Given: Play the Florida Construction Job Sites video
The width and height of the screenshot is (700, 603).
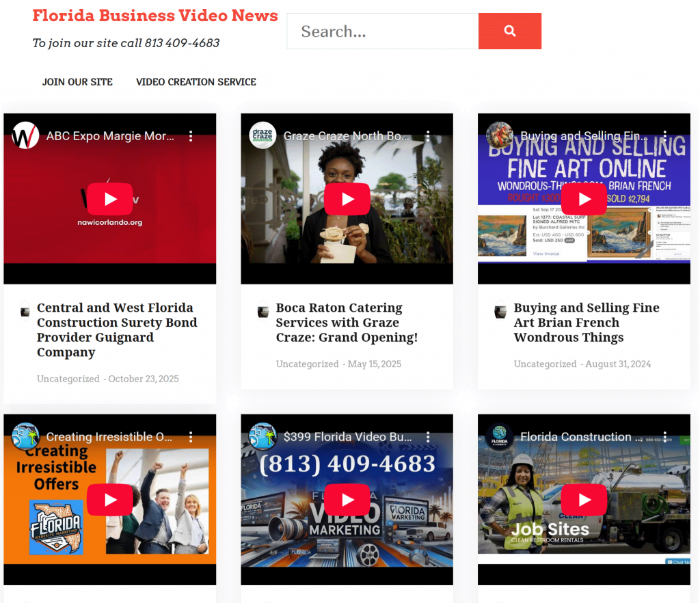Looking at the screenshot, I should [584, 500].
